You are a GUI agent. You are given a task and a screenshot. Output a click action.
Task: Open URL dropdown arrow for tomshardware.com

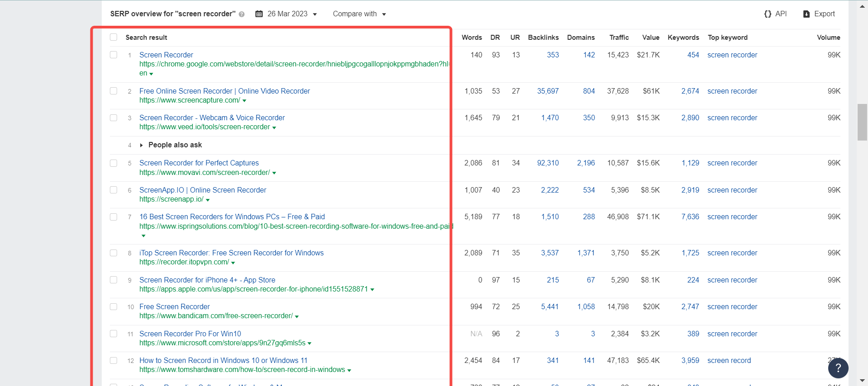(349, 371)
